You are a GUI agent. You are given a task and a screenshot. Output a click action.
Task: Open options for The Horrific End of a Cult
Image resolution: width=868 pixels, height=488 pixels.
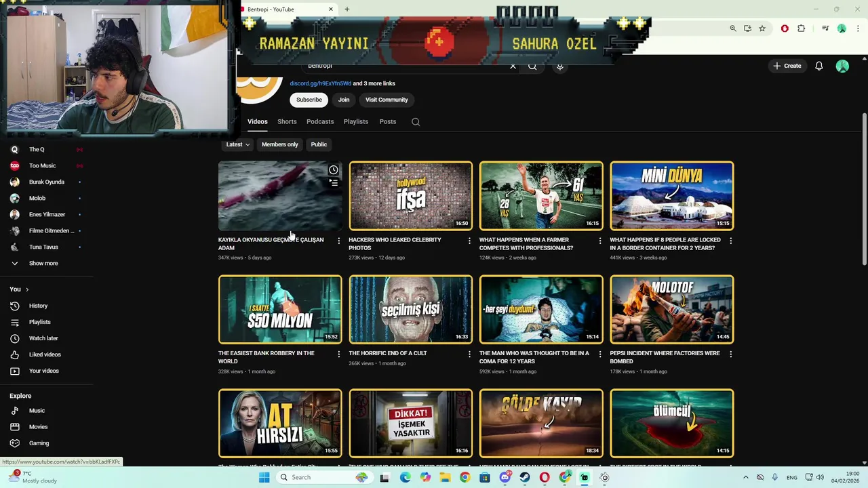(x=469, y=354)
